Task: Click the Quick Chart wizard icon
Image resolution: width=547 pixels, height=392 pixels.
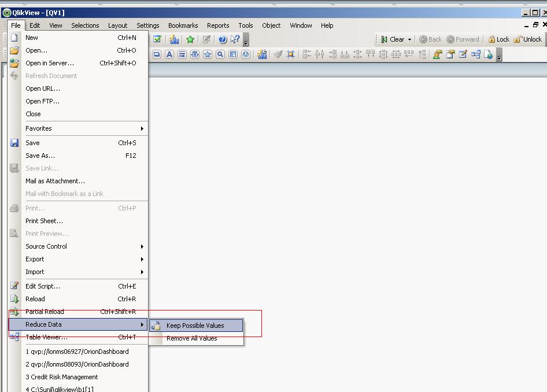Action: pyautogui.click(x=174, y=39)
